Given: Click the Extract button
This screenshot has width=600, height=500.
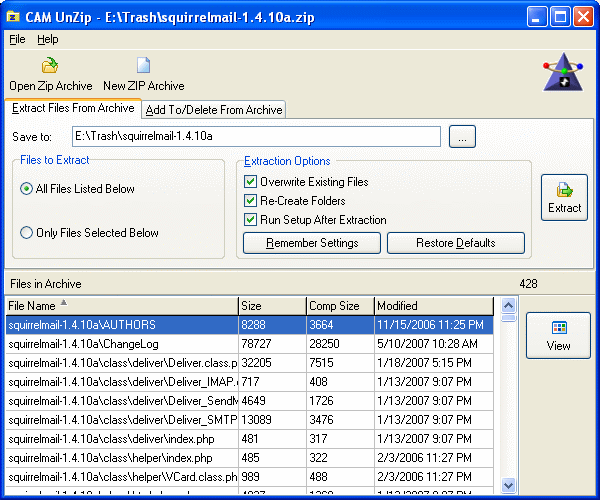Looking at the screenshot, I should point(564,197).
